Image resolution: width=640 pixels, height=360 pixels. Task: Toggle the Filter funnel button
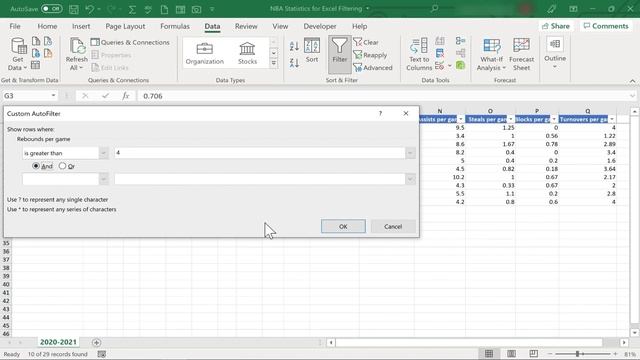pyautogui.click(x=339, y=53)
